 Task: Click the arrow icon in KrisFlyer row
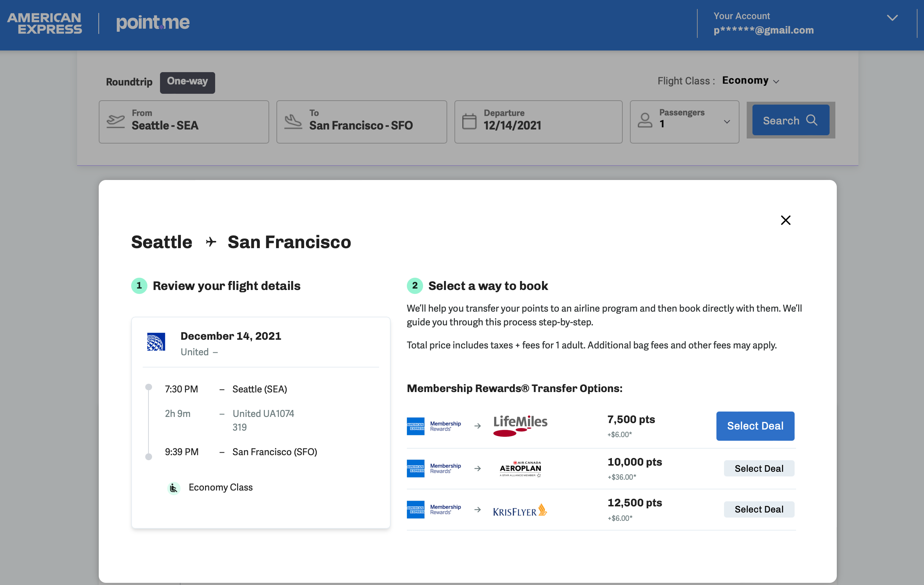477,509
